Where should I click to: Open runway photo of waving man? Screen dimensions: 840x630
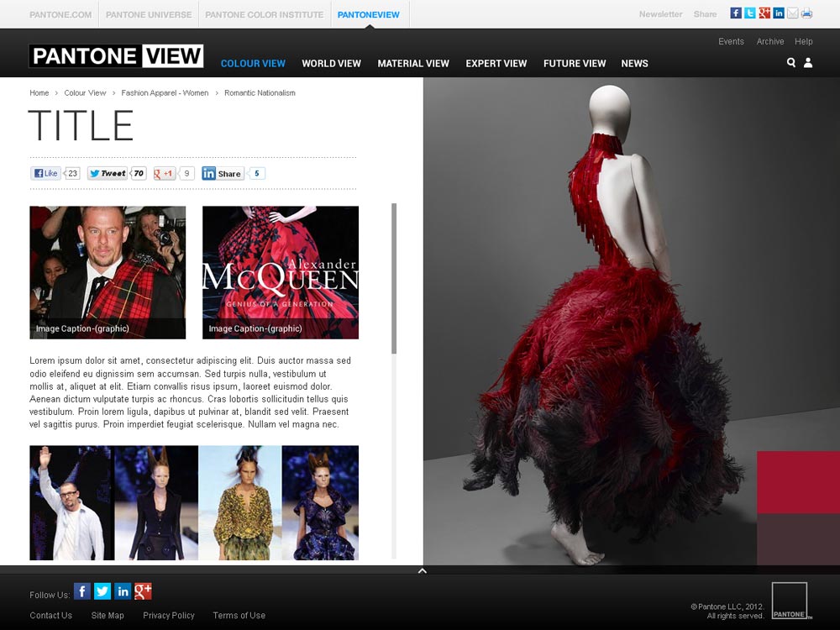[x=71, y=503]
